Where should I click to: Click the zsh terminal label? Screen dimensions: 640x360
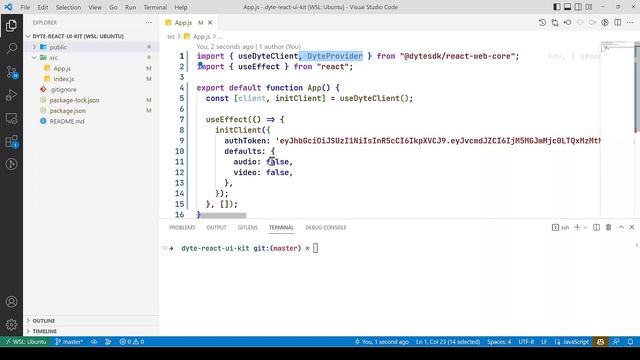[561, 227]
